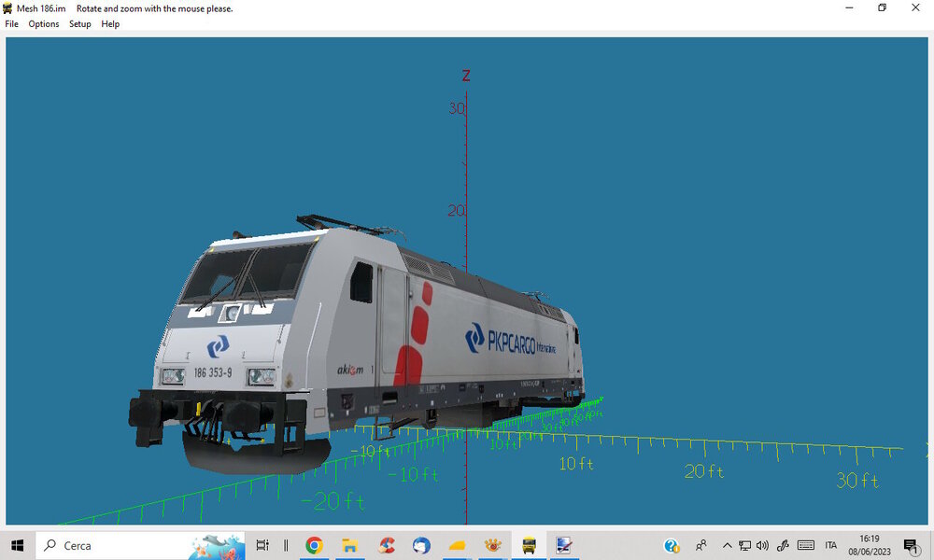Open the volume speaker control
The width and height of the screenshot is (934, 560).
[762, 545]
